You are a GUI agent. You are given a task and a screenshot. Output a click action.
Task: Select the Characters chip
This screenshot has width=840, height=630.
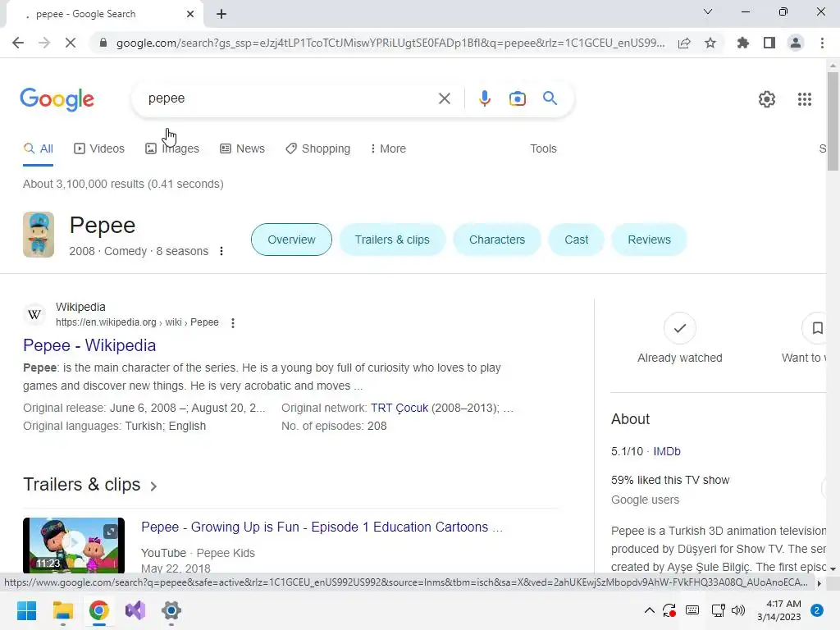tap(497, 240)
